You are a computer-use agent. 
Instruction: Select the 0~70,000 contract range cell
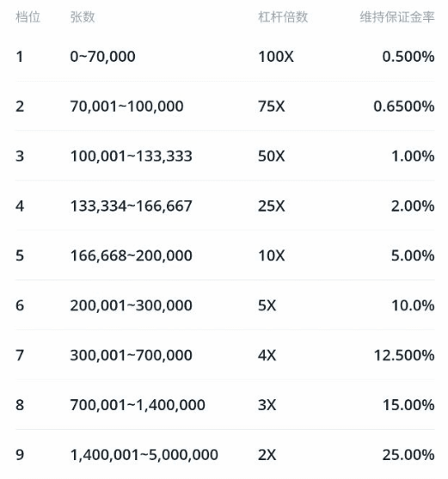pyautogui.click(x=102, y=57)
